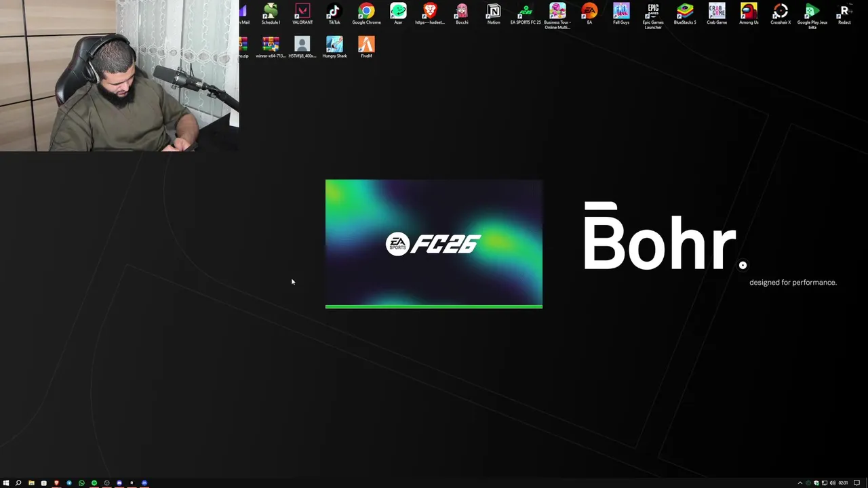This screenshot has height=488, width=868.
Task: Select Google Play Jeux bêta icon
Action: 812,16
